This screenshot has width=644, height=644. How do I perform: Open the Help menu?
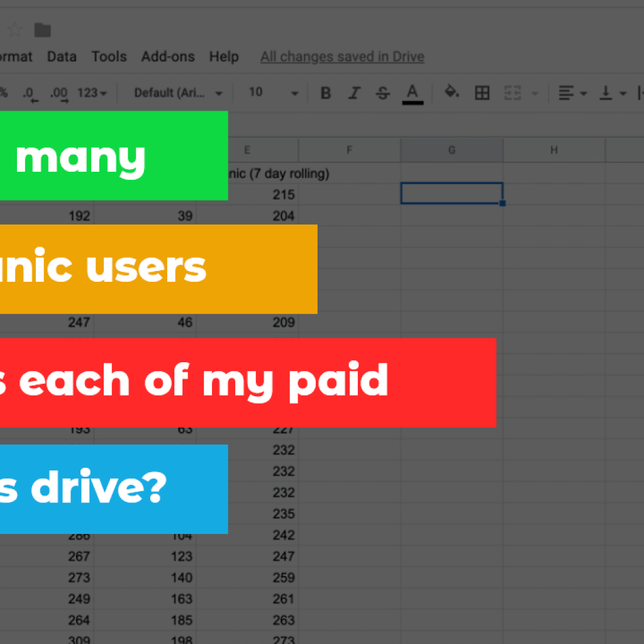pyautogui.click(x=224, y=57)
